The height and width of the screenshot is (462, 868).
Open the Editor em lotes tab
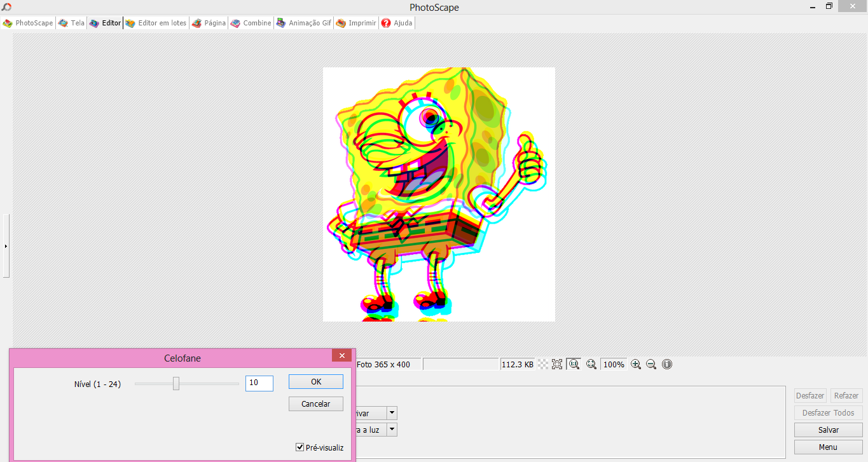pyautogui.click(x=156, y=23)
